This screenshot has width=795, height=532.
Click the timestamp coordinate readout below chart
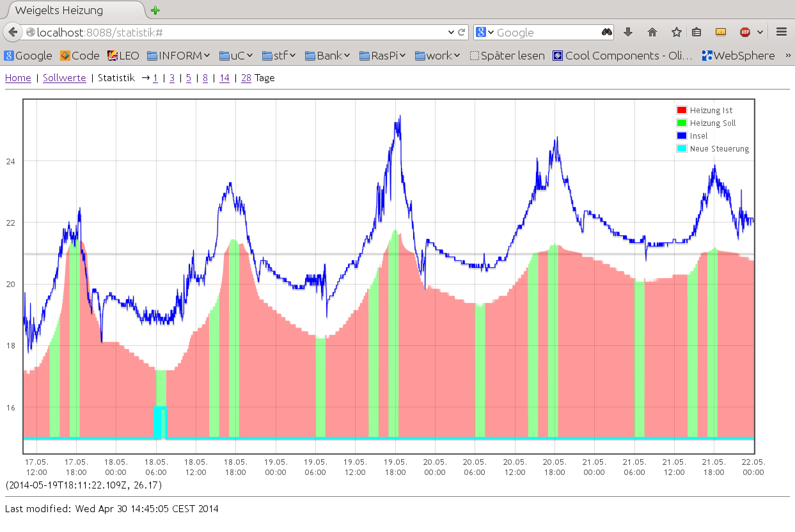pos(83,485)
